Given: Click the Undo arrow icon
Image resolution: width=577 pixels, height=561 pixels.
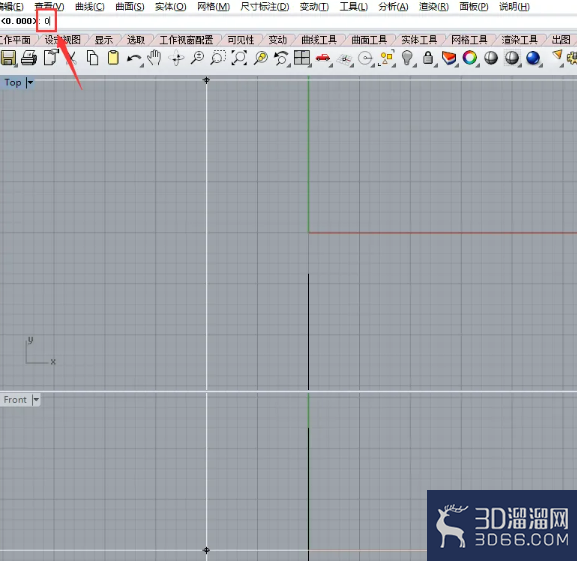Looking at the screenshot, I should pyautogui.click(x=134, y=58).
